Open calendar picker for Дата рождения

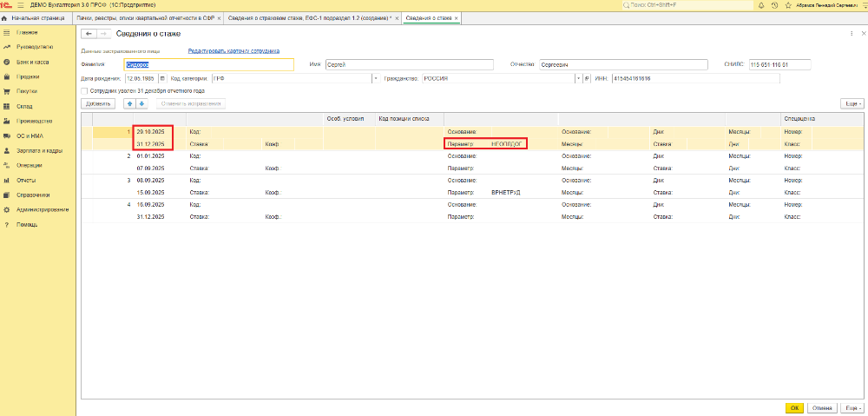162,79
